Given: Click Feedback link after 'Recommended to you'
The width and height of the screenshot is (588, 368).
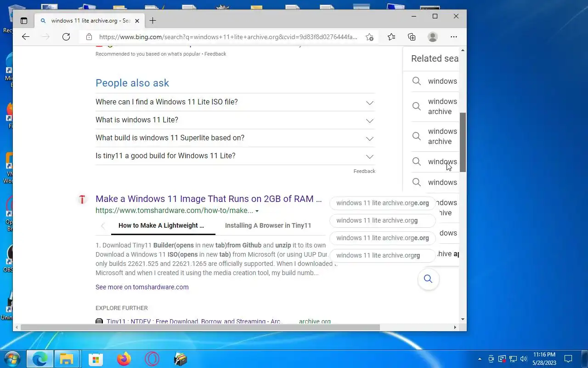Looking at the screenshot, I should (215, 54).
